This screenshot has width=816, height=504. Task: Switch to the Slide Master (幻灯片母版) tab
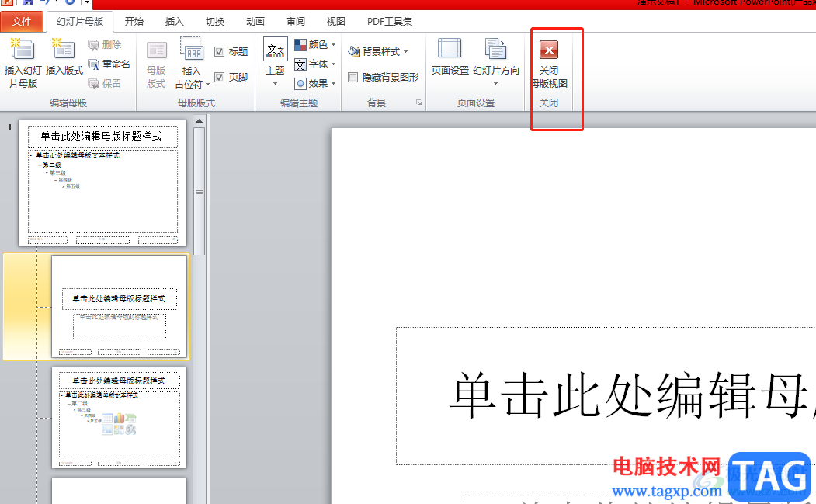pos(80,21)
